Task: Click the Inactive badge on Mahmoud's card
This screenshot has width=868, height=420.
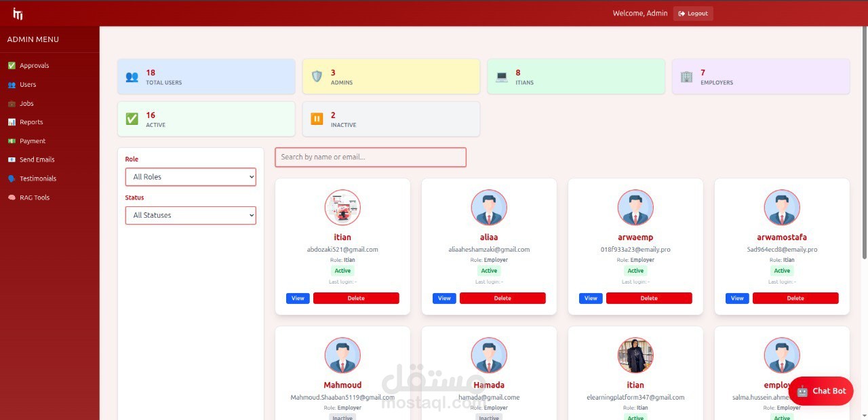Action: click(x=342, y=417)
